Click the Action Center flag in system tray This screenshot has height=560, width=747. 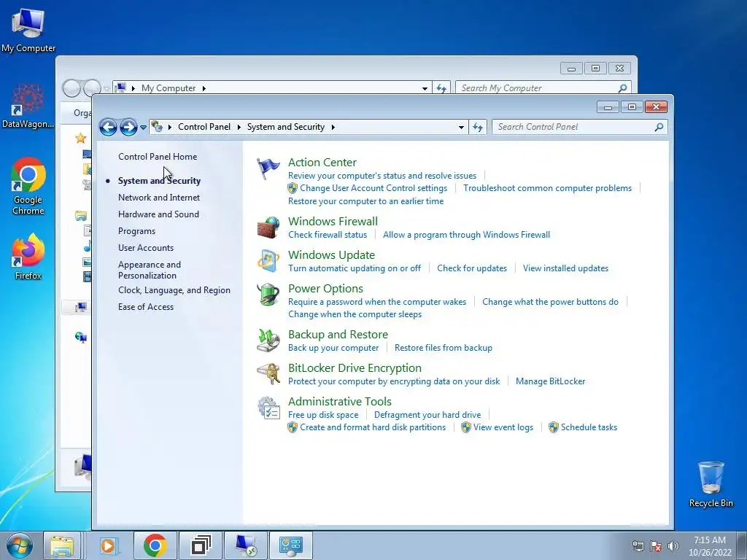click(656, 546)
